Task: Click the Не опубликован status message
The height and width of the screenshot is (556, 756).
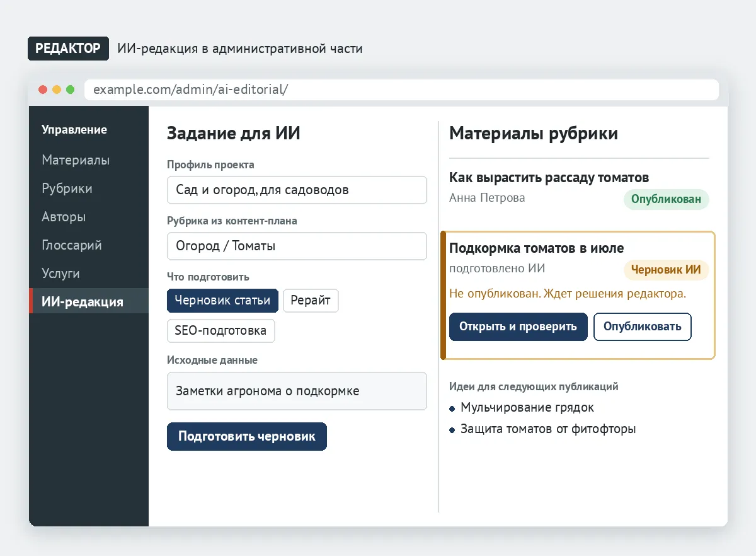Action: [568, 294]
